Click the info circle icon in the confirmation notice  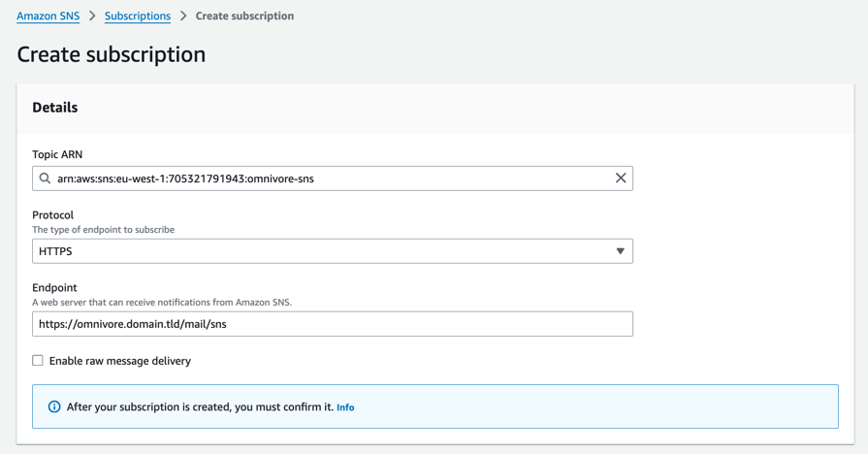[x=54, y=407]
